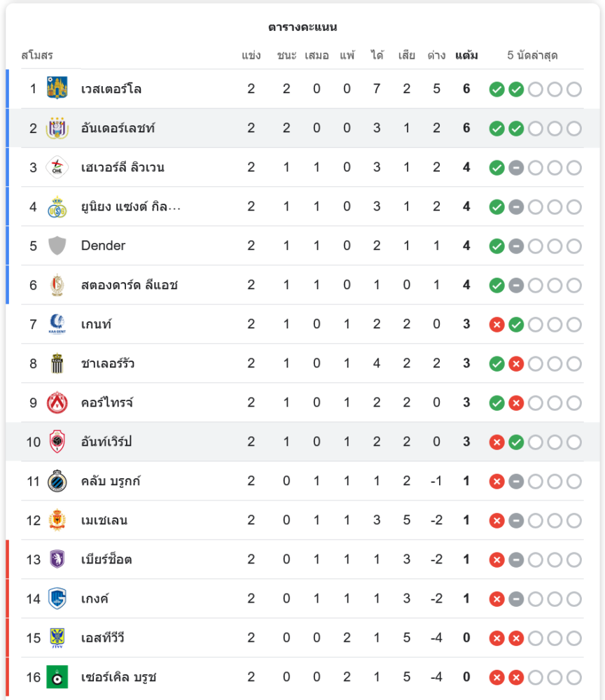Click Gent's red loss indicator
The image size is (605, 700).
pos(496,324)
